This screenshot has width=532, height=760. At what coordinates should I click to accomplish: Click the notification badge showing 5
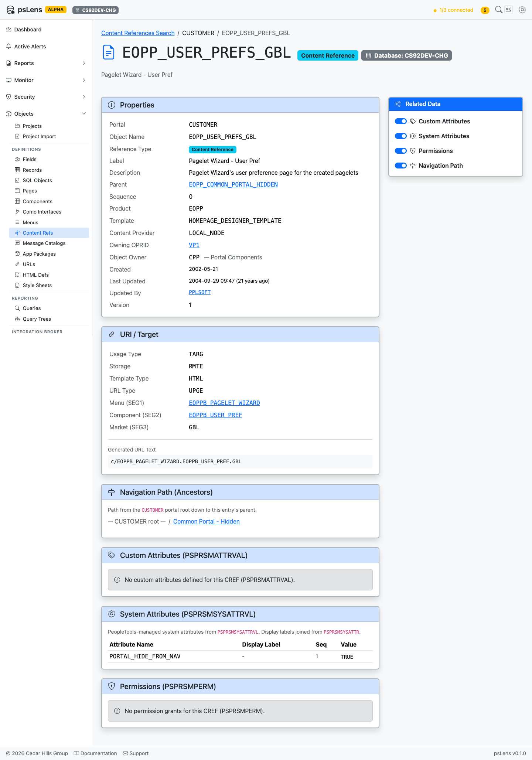coord(485,10)
